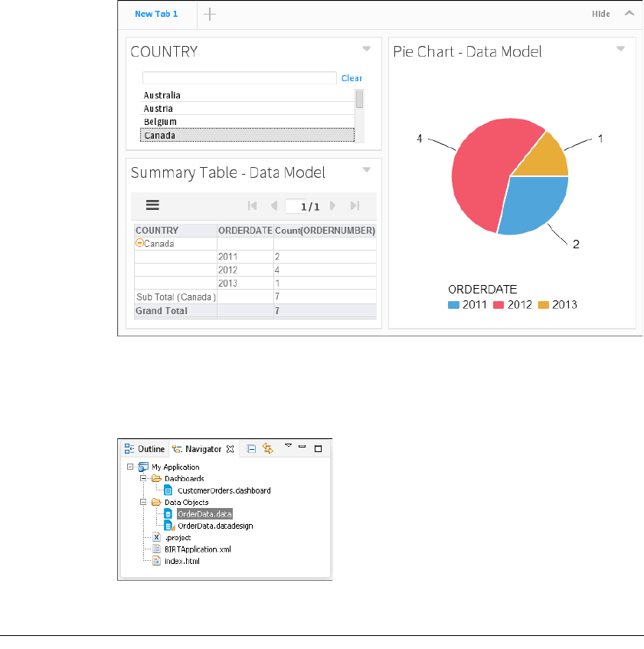The width and height of the screenshot is (644, 649).
Task: Minimize the Navigator panel
Action: (302, 447)
